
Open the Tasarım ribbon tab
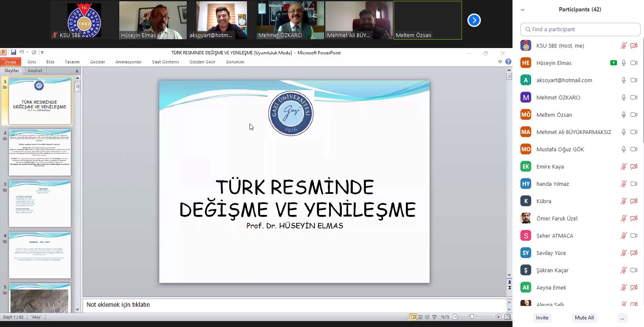(72, 62)
